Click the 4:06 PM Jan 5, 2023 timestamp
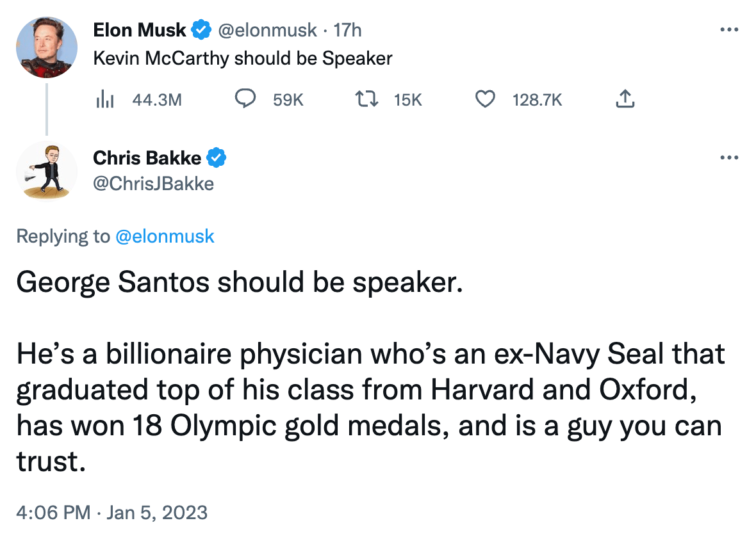The width and height of the screenshot is (756, 539). [111, 513]
